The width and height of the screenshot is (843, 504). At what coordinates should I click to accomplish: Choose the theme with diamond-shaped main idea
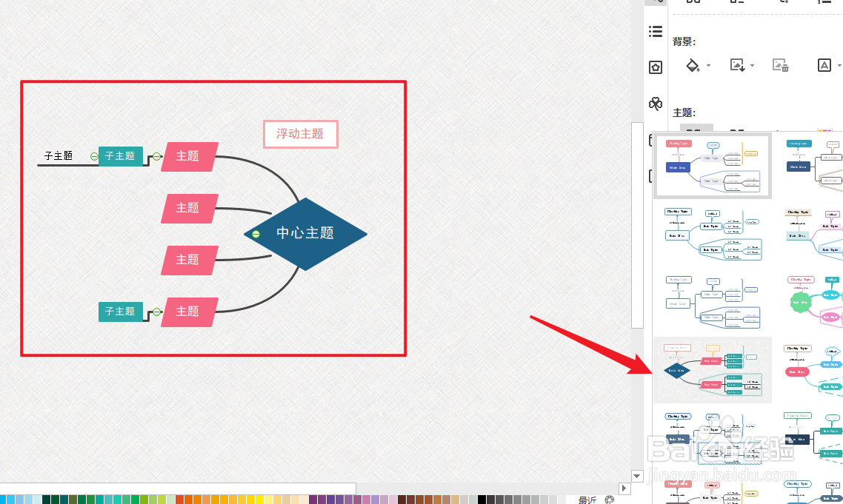pos(713,370)
